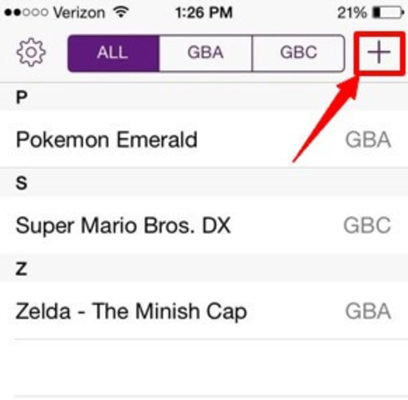Tap the GBA label beside Zelda

368,311
